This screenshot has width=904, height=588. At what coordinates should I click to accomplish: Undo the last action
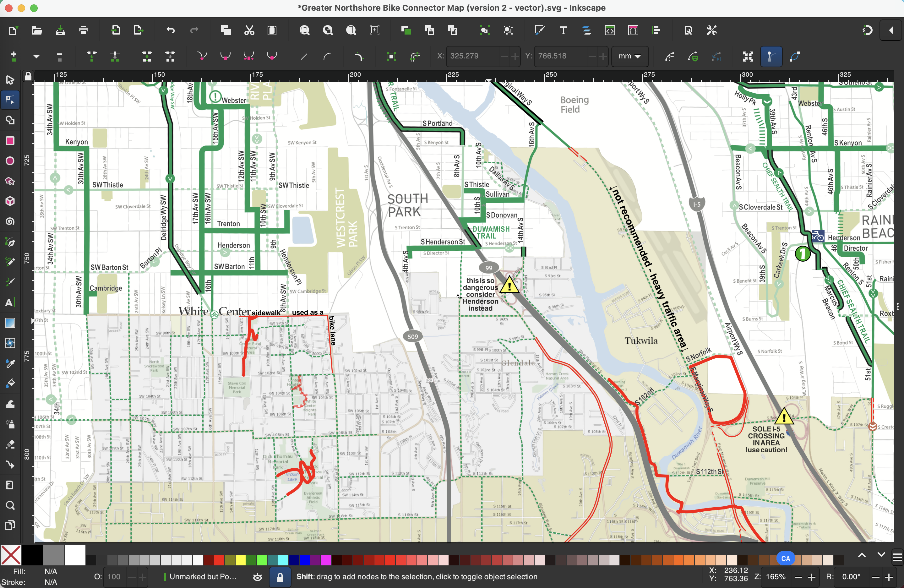click(170, 30)
